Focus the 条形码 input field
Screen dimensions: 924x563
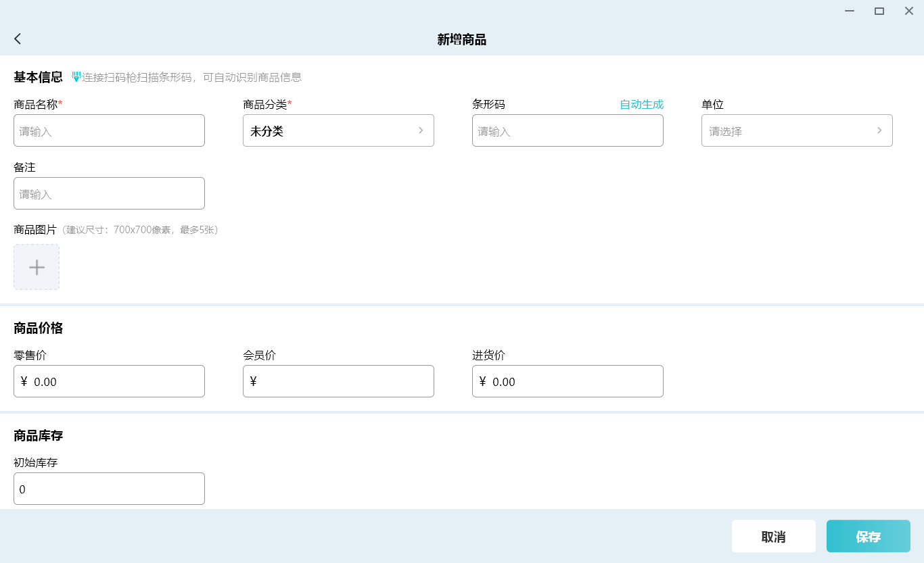(x=568, y=130)
